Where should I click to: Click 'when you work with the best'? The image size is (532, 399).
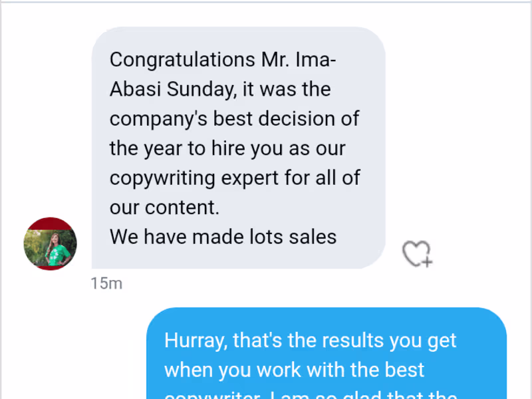(294, 370)
